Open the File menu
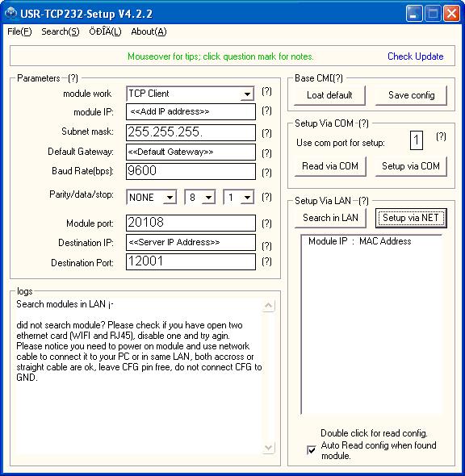The height and width of the screenshot is (476, 465). [x=19, y=31]
